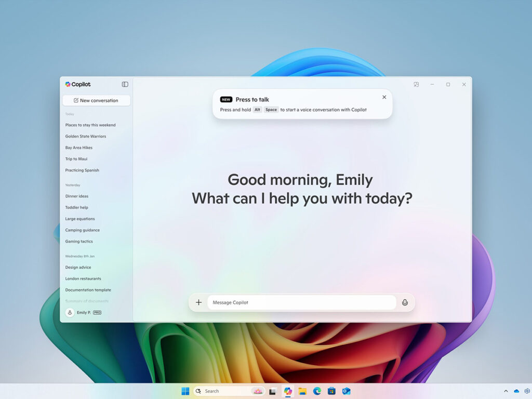Start a New conversation
This screenshot has width=532, height=399.
tap(96, 100)
